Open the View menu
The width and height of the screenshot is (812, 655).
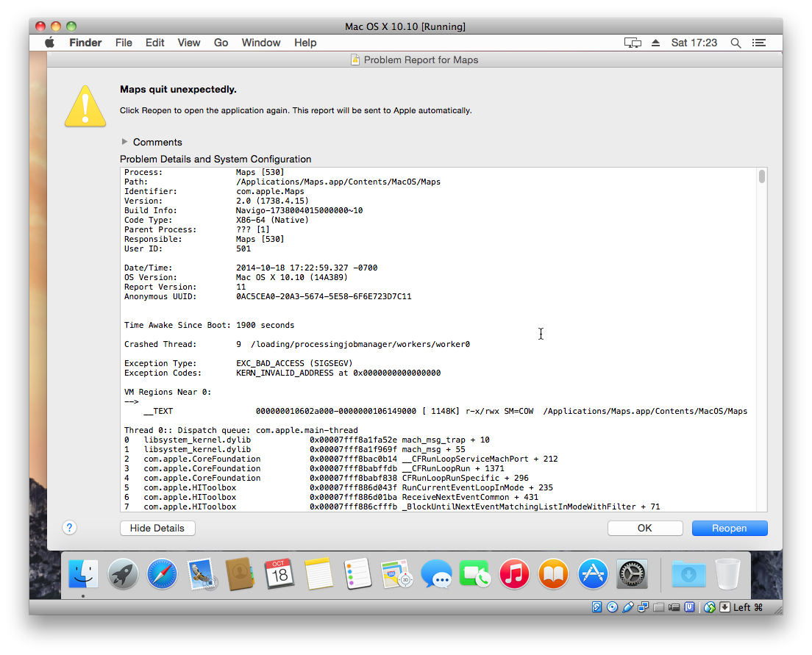189,43
